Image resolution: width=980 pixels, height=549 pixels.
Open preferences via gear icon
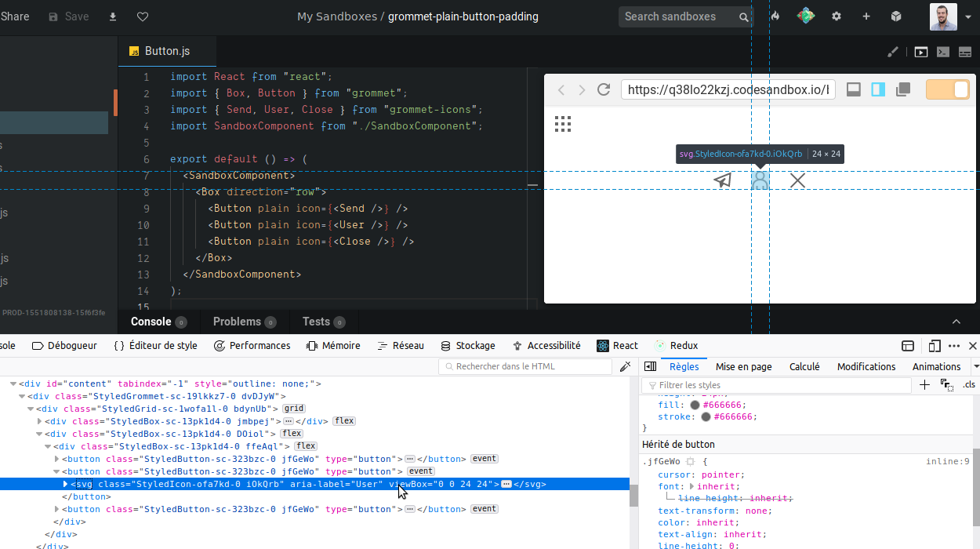click(x=837, y=16)
